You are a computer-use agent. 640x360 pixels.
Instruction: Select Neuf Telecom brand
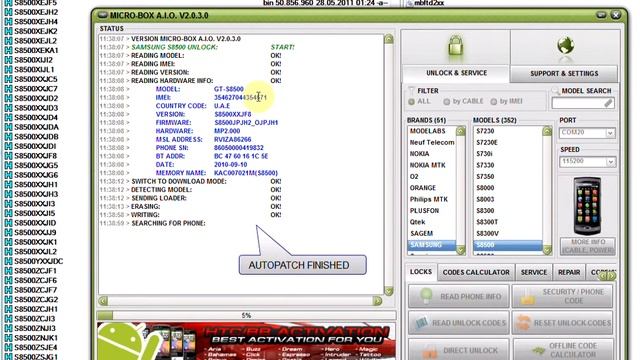[x=432, y=142]
